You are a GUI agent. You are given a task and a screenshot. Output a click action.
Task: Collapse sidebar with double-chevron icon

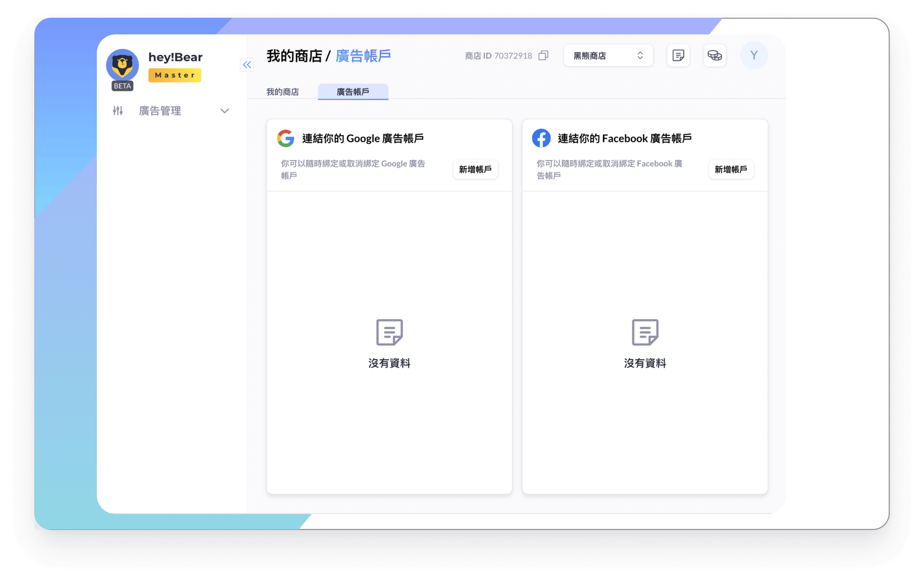pos(247,65)
